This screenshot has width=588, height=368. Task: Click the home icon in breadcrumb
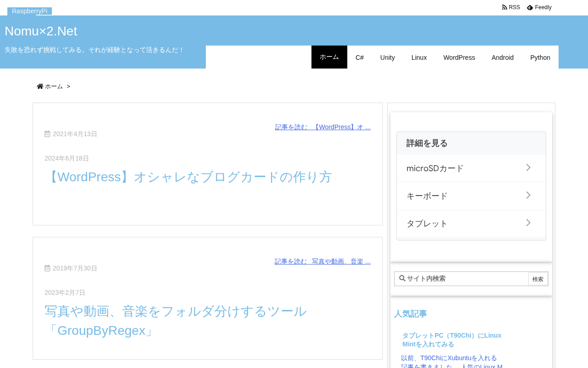(x=40, y=86)
